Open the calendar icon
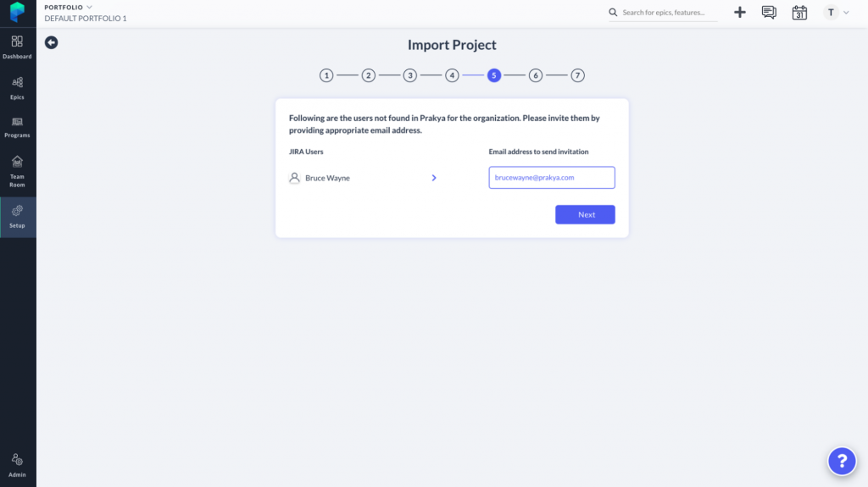 [x=799, y=13]
